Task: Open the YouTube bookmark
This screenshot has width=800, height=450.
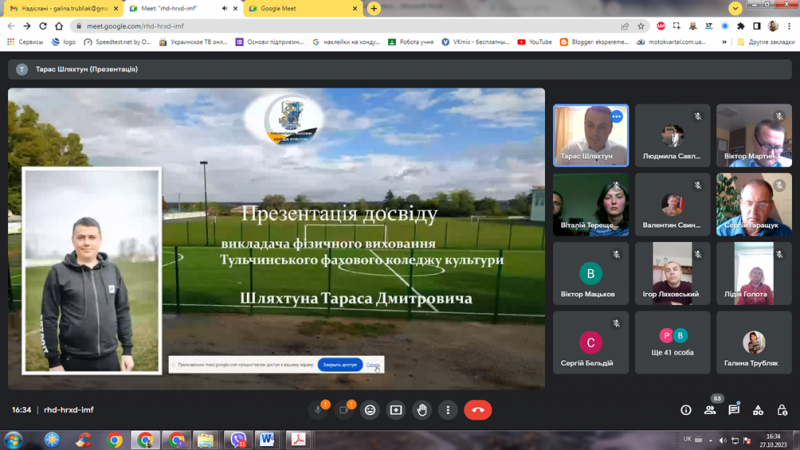Action: [535, 42]
